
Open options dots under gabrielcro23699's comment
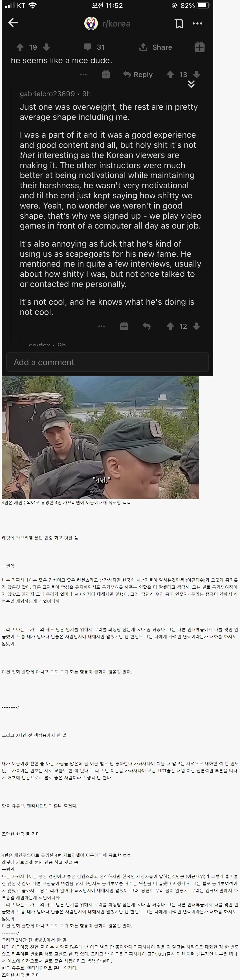102,326
